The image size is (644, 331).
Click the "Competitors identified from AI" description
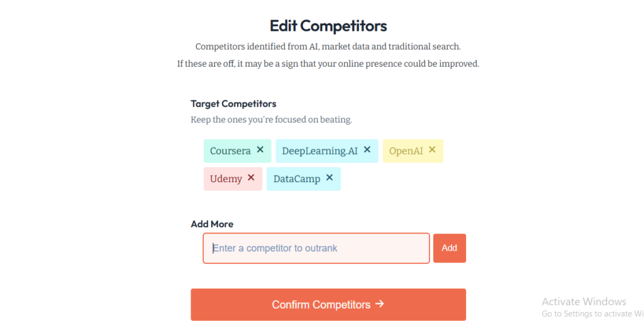(x=328, y=46)
